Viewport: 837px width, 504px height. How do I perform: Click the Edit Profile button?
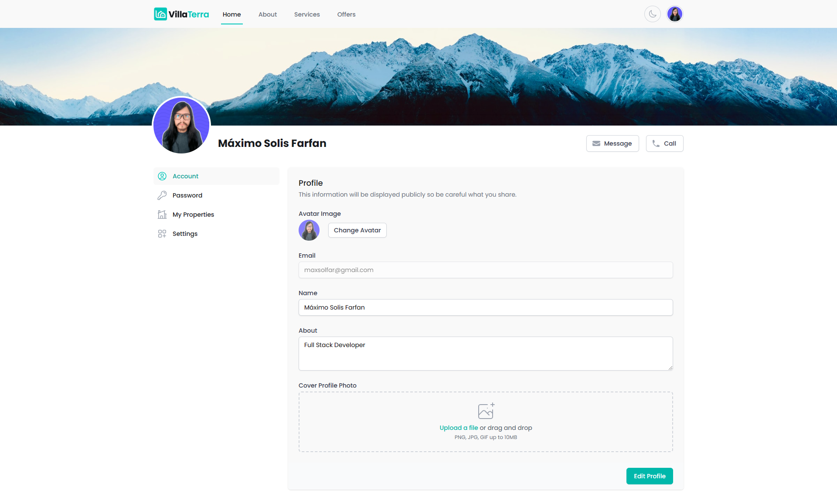(x=649, y=476)
